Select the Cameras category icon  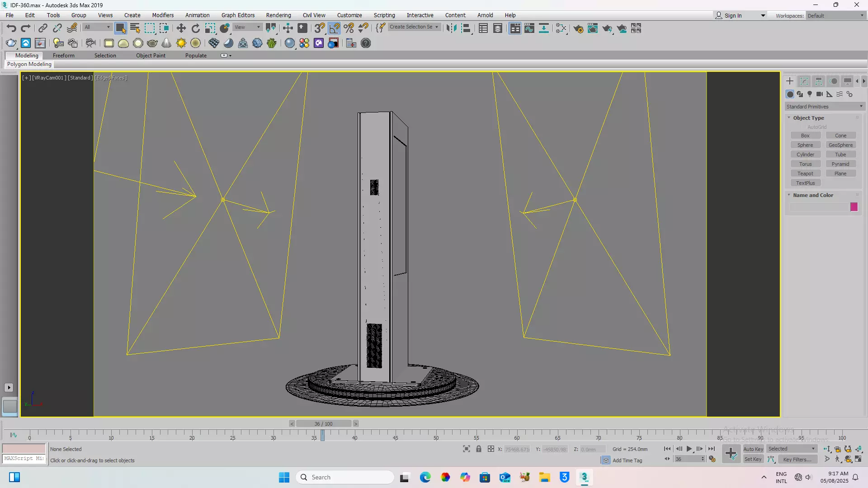click(820, 94)
